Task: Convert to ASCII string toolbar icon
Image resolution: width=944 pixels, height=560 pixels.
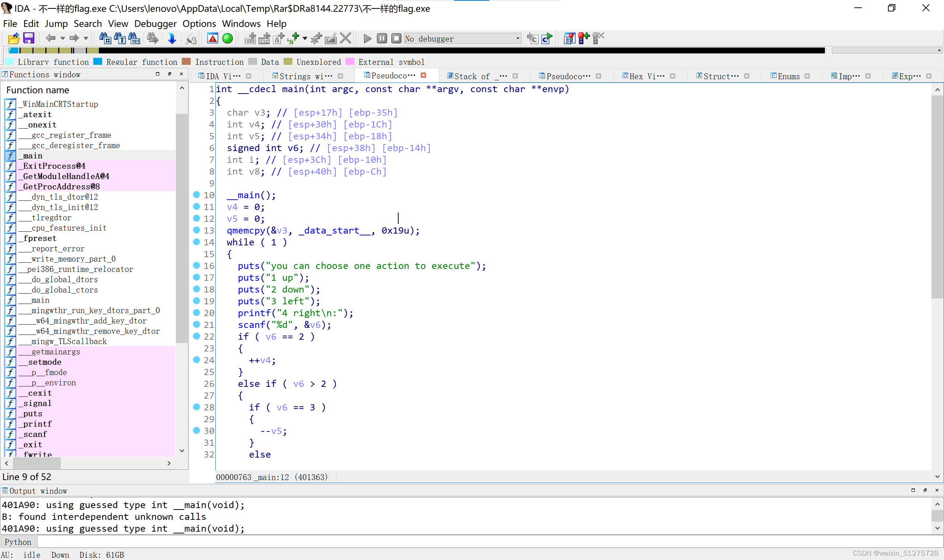Action: pos(279,38)
